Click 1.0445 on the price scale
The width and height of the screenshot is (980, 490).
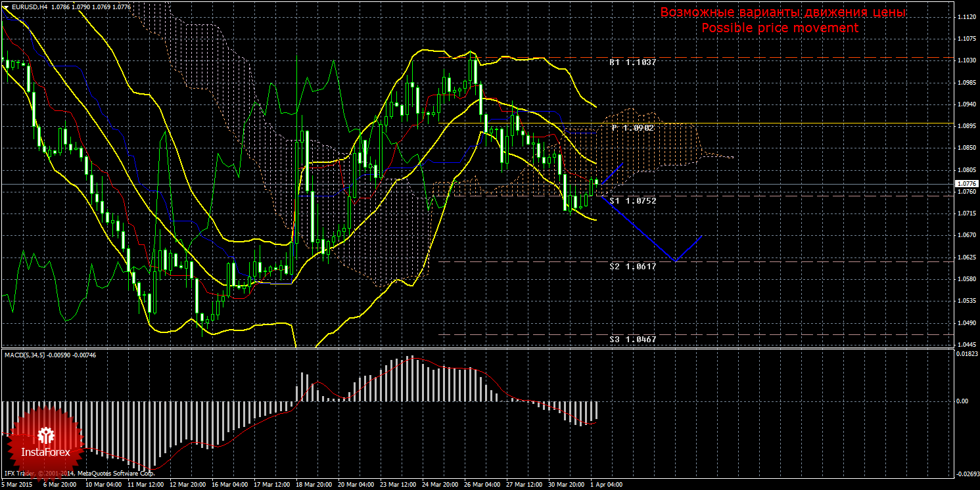966,344
